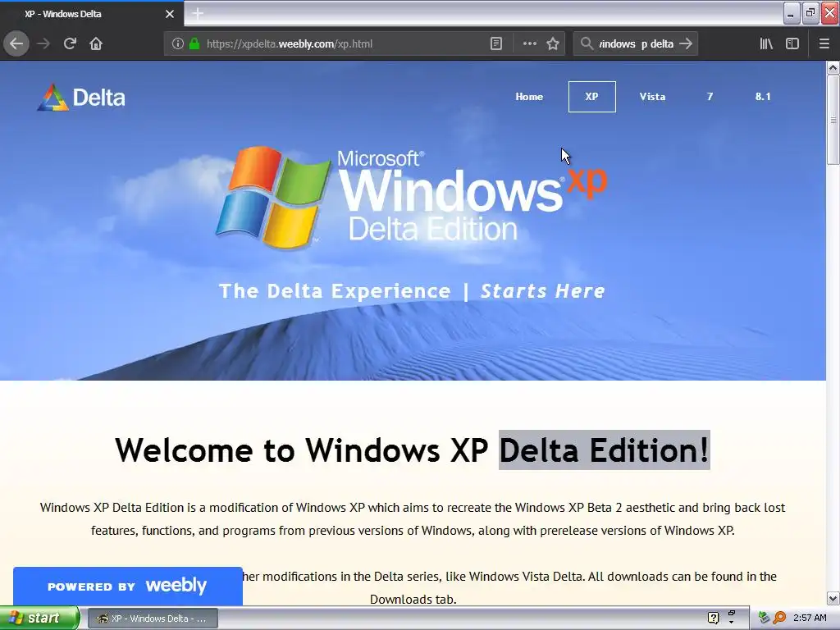
Task: Click the vertical scrollbar thumb
Action: 833,120
